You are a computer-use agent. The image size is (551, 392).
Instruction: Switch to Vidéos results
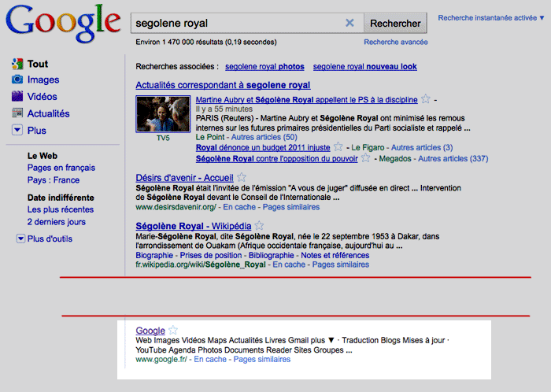[x=43, y=97]
